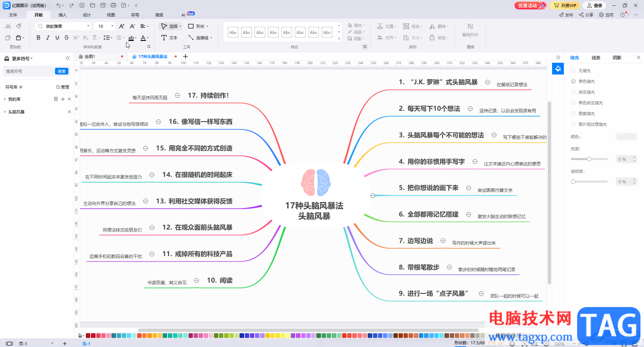Select the central 17种头脑风暴法 topic node
Viewport: 644px width, 347px height.
tap(314, 195)
